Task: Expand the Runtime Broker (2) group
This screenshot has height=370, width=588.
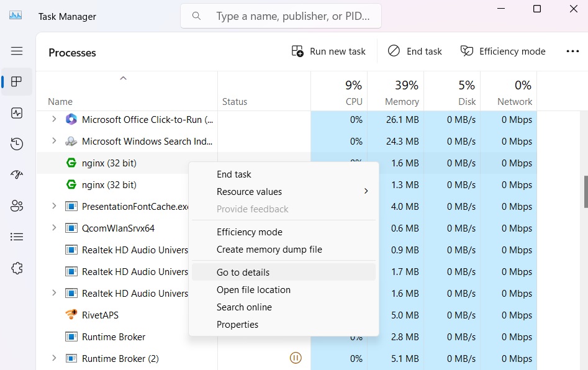Action: pos(53,358)
